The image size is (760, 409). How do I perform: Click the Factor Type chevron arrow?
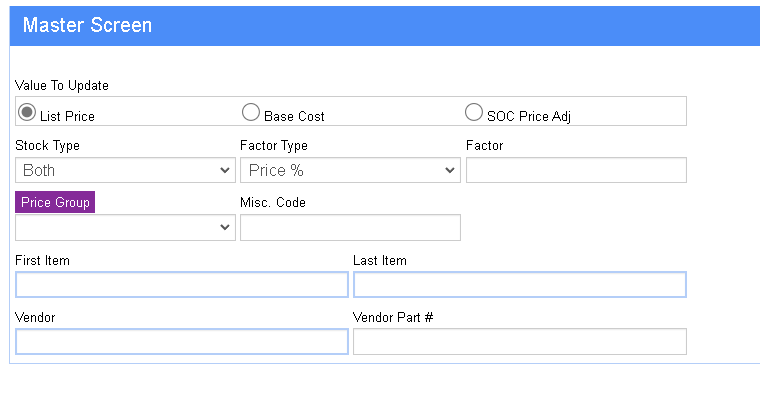pos(450,171)
